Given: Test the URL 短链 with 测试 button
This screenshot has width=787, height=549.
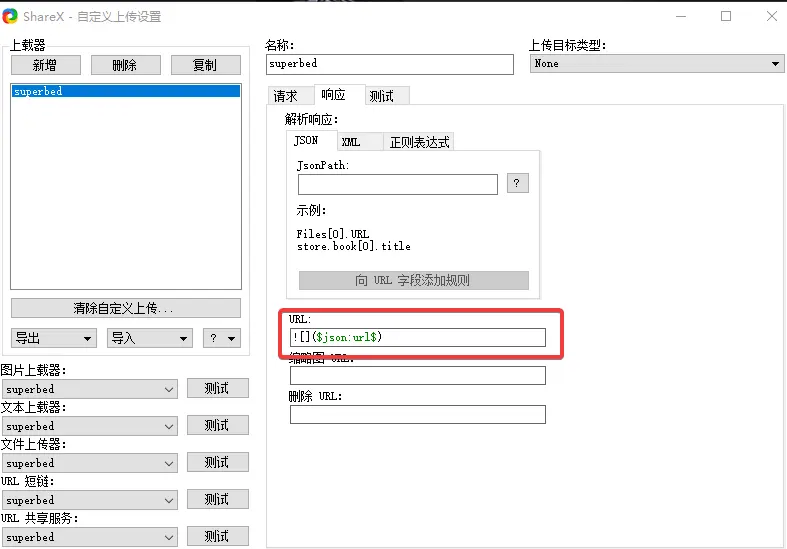Looking at the screenshot, I should point(218,499).
